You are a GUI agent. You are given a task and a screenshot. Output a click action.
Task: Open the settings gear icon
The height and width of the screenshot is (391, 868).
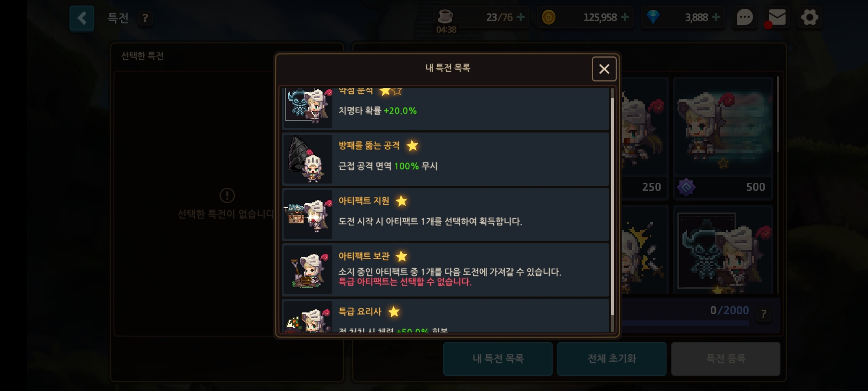tap(809, 17)
